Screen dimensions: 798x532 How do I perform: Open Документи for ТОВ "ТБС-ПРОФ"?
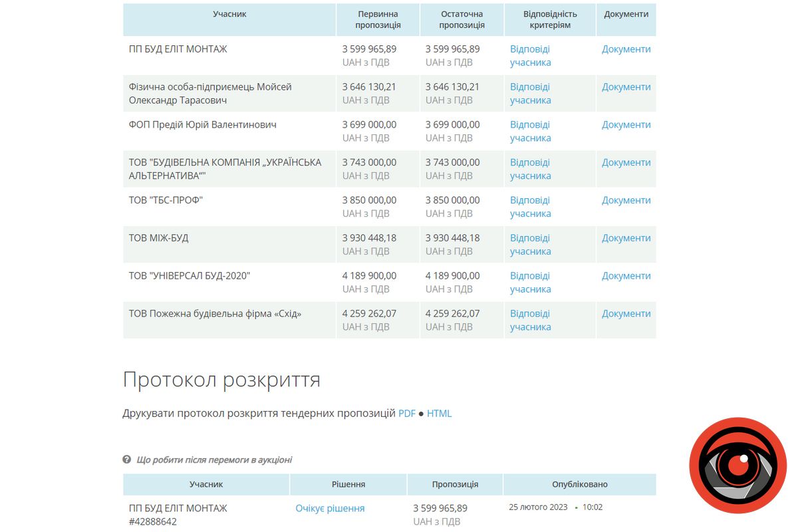pos(626,200)
